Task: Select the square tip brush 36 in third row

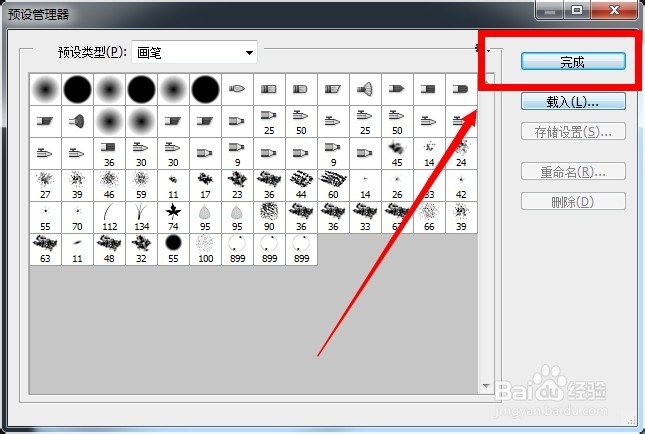Action: (109, 153)
